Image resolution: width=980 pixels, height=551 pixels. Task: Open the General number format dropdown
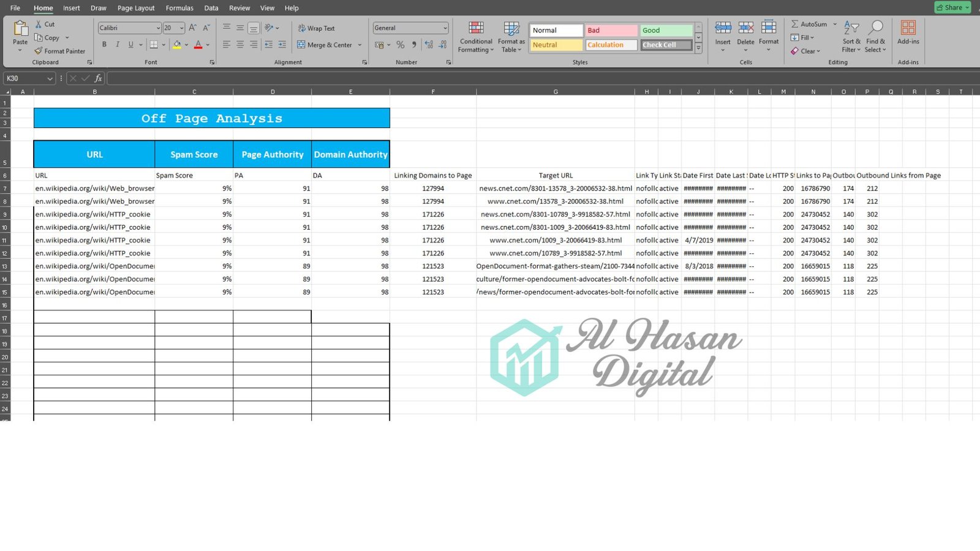point(445,28)
